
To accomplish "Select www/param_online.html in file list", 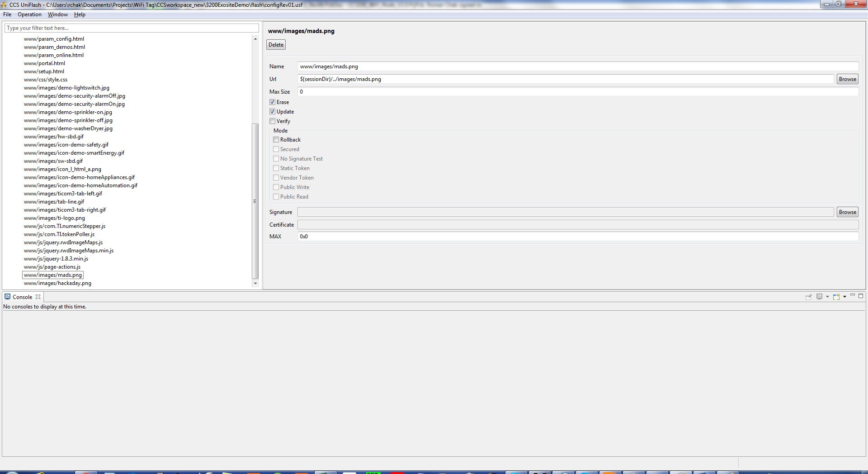I will [54, 55].
